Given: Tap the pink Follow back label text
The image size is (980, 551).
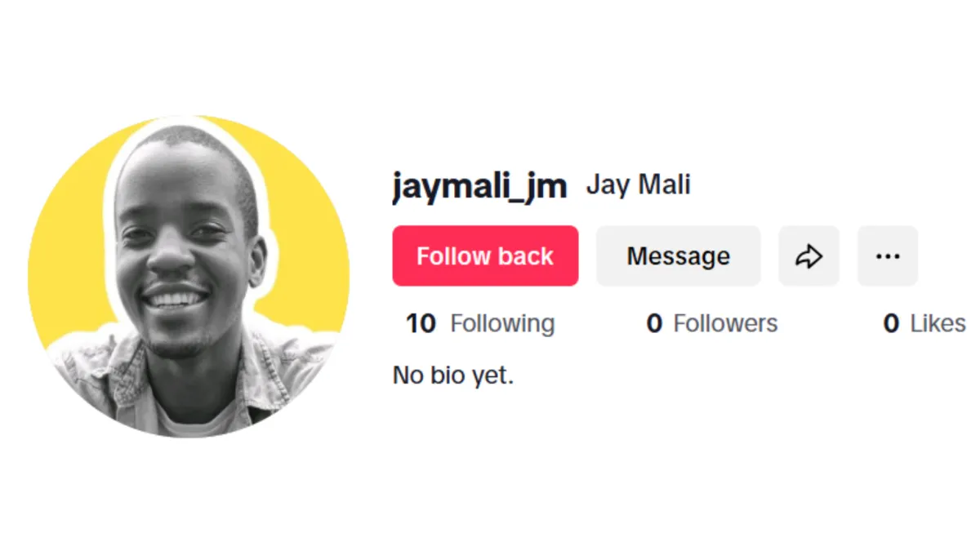Looking at the screenshot, I should 485,256.
